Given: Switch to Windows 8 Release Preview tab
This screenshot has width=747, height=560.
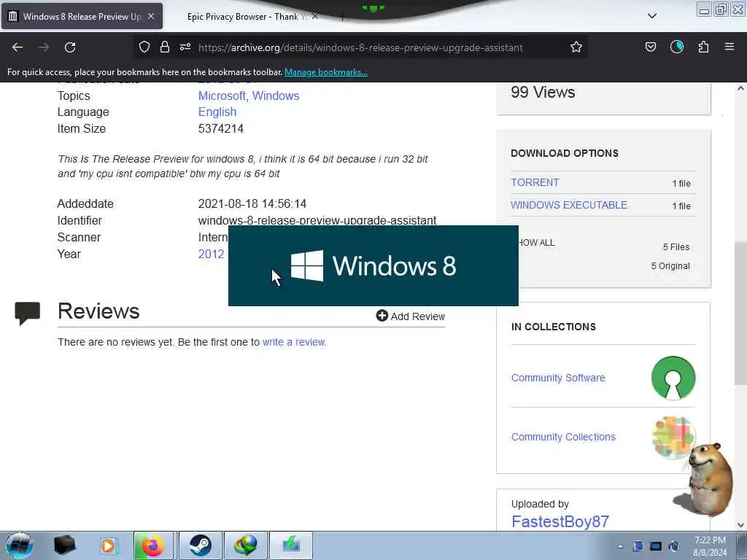Looking at the screenshot, I should (x=82, y=16).
